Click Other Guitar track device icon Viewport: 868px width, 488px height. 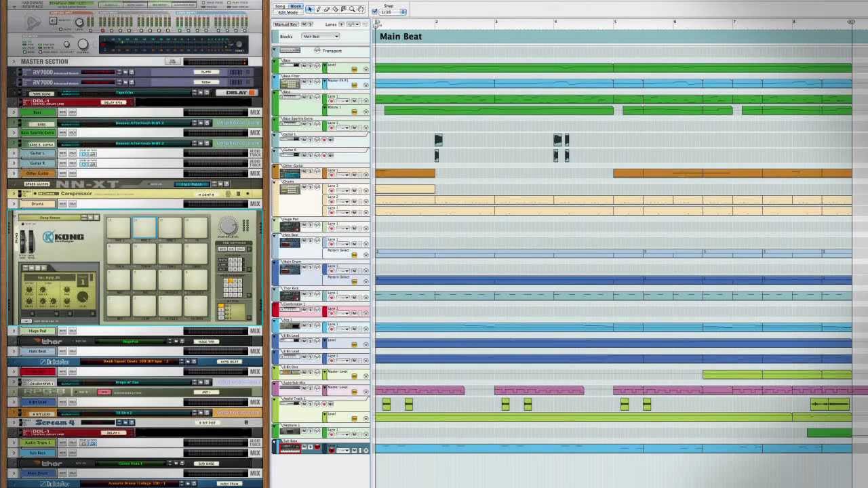(290, 173)
